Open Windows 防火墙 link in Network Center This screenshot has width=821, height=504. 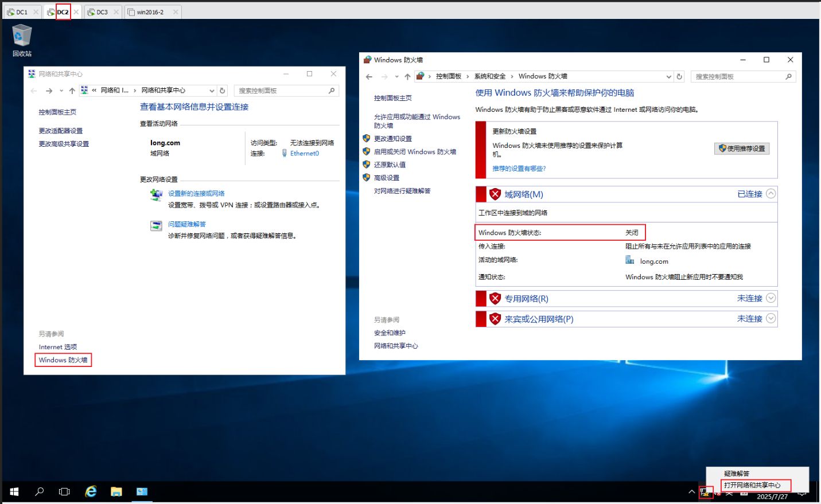pyautogui.click(x=63, y=360)
